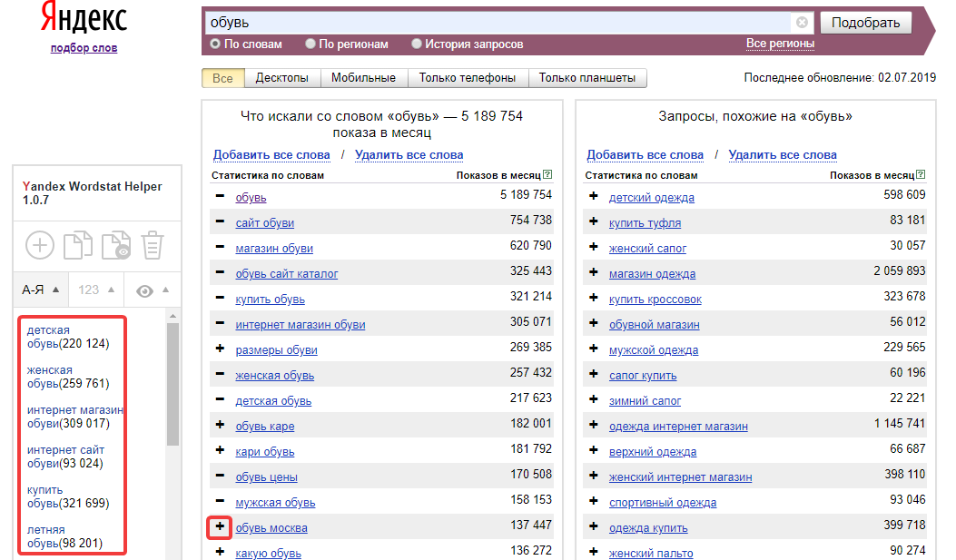Click 'летняя обувь(98 201)' in helper list
The width and height of the screenshot is (956, 560).
(x=64, y=536)
